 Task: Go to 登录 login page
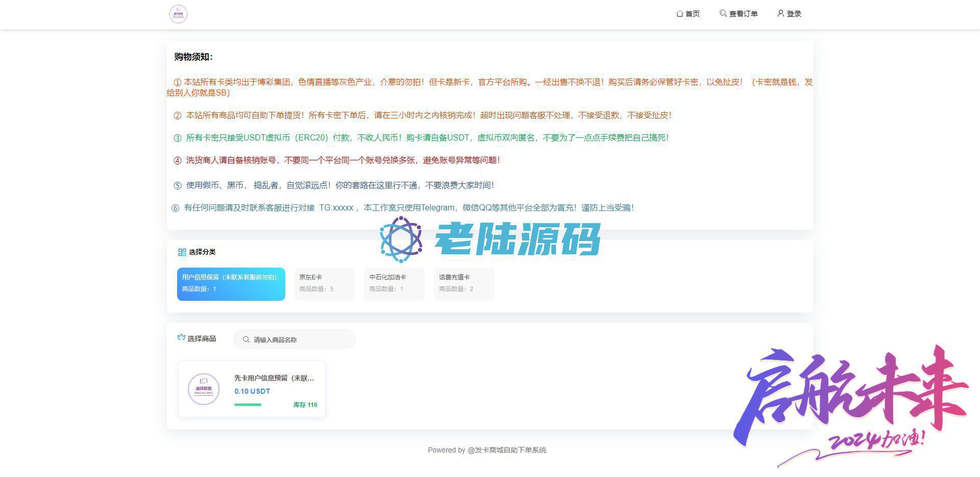[789, 14]
